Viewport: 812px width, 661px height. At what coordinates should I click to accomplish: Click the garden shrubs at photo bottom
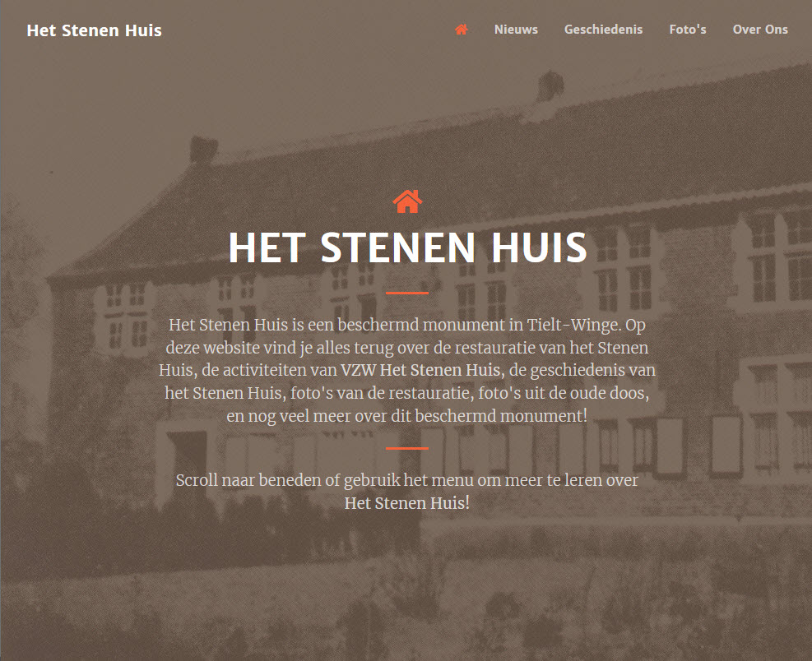[x=406, y=611]
